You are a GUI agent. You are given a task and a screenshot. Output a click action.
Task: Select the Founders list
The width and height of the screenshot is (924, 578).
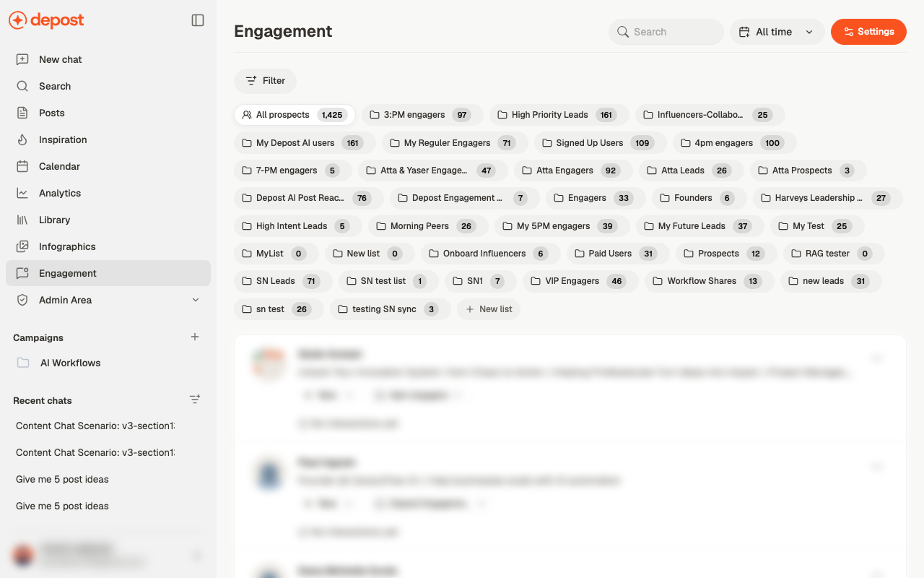699,198
